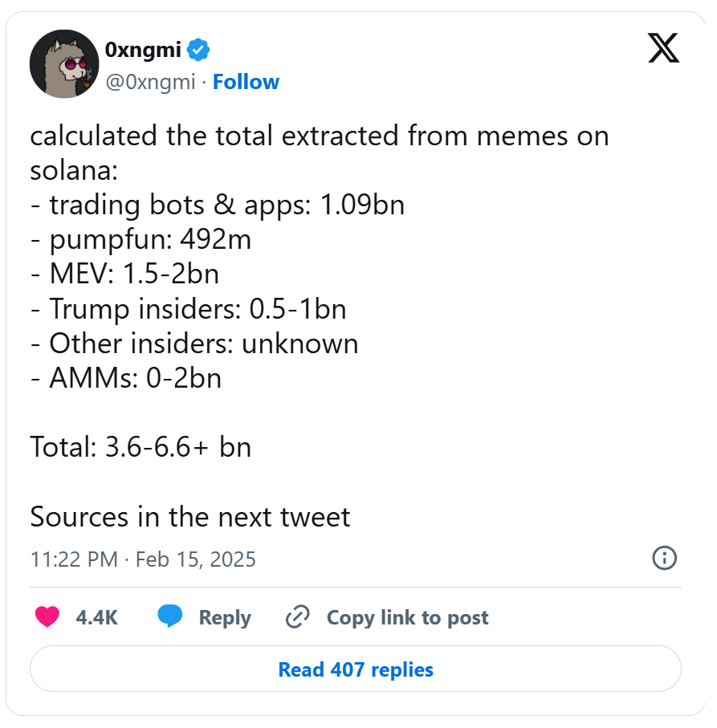Click the Total: 3.6-6.6+ bn line
The image size is (717, 728).
pos(140,447)
